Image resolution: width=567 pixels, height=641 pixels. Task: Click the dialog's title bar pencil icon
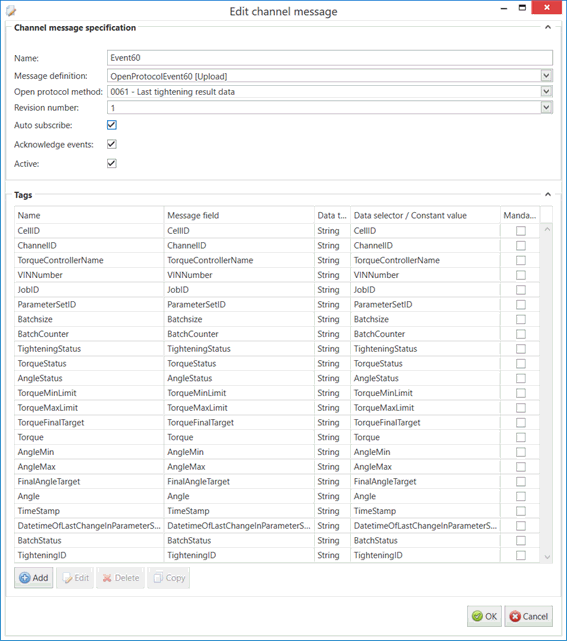11,11
